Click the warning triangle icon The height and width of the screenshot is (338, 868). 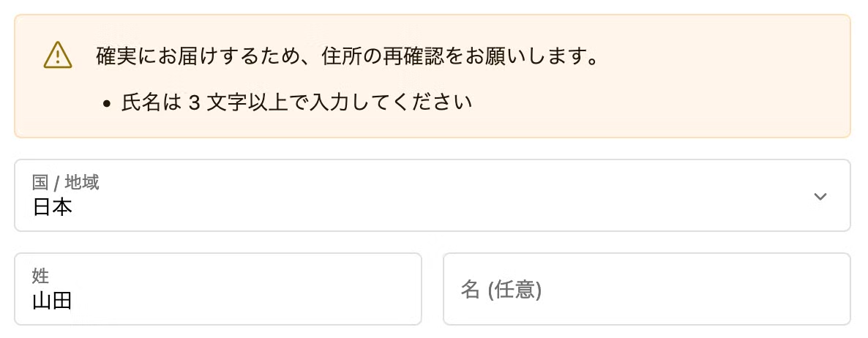58,56
